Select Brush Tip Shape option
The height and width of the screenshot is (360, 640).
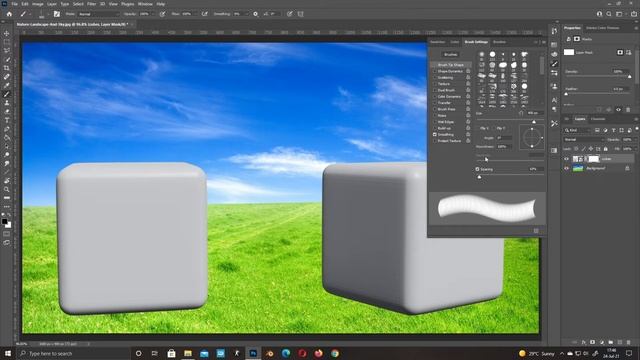point(451,64)
